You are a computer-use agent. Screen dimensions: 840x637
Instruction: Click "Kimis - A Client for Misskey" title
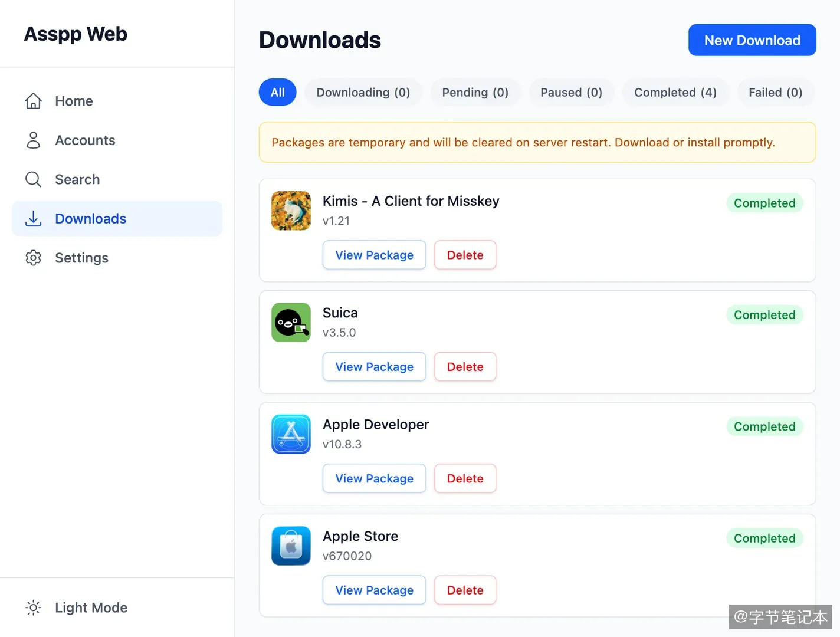(411, 201)
